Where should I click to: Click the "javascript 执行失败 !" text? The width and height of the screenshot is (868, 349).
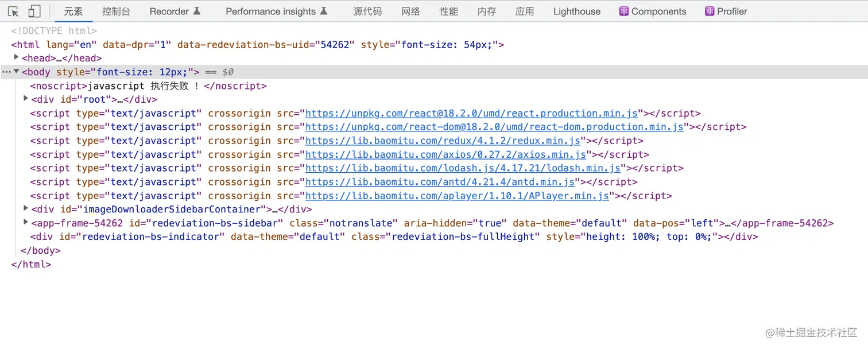(144, 86)
